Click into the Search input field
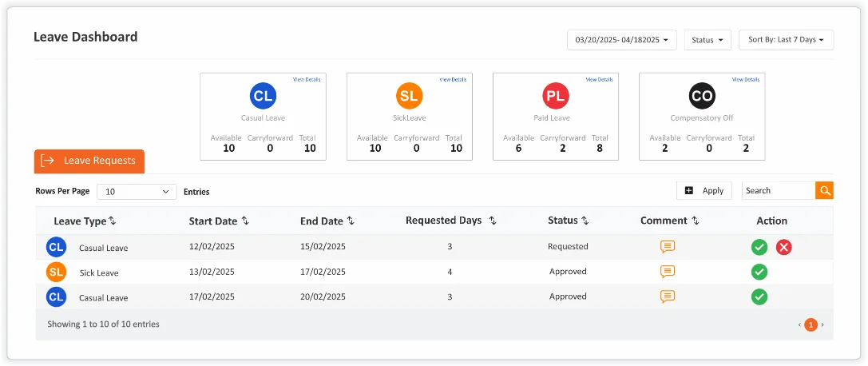 coord(777,190)
